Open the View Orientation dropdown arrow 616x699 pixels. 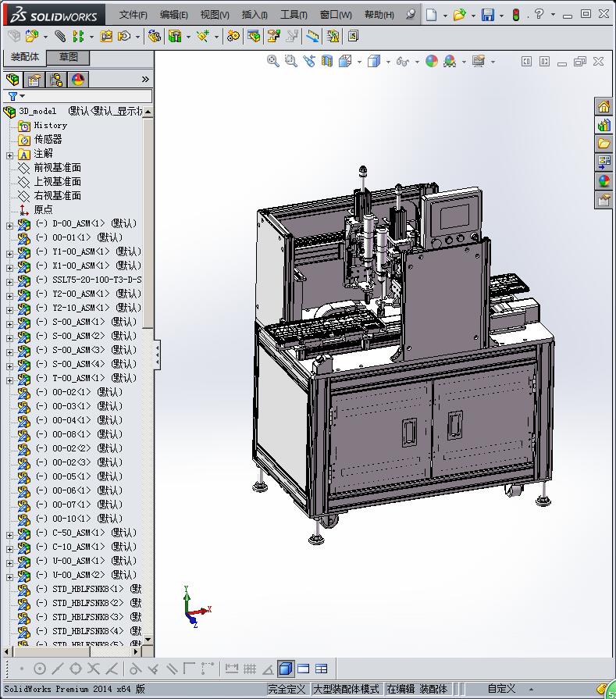[x=359, y=62]
